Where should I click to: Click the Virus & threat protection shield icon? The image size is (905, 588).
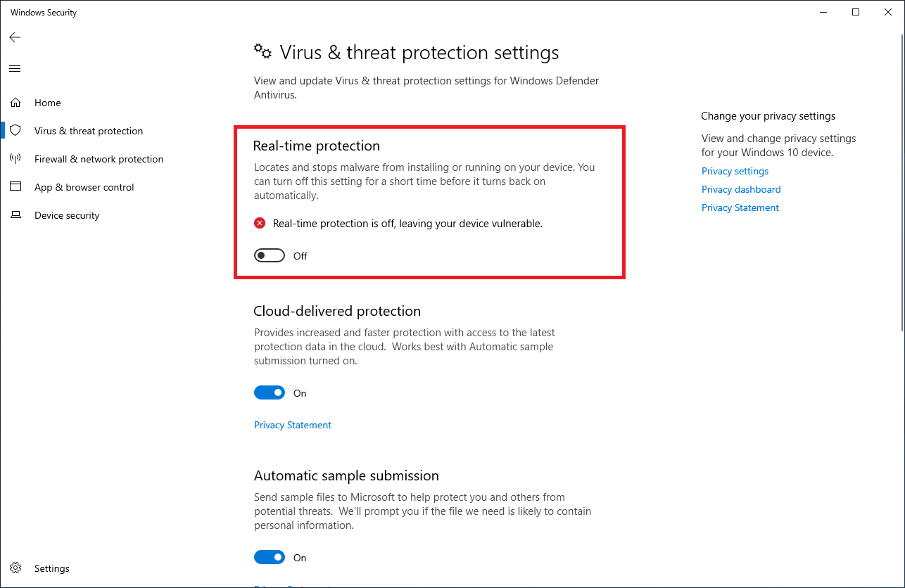[15, 131]
